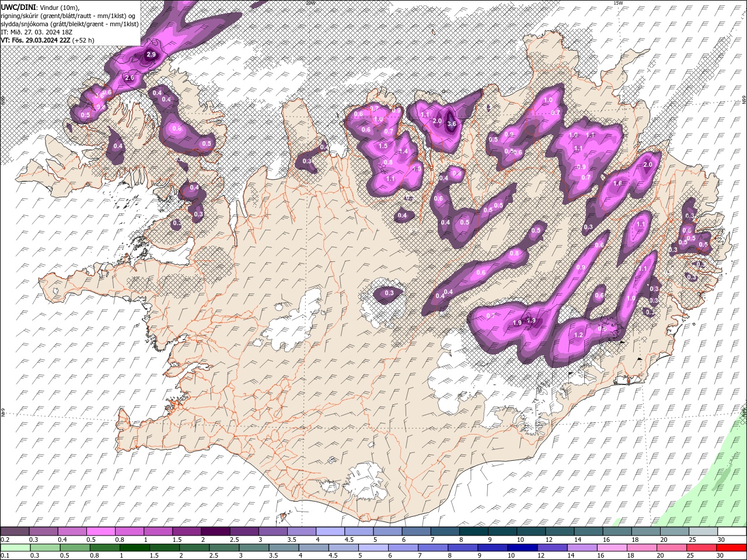Image resolution: width=747 pixels, height=560 pixels.
Task: Click the 2.9 snowfall value label
Action: coord(151,54)
